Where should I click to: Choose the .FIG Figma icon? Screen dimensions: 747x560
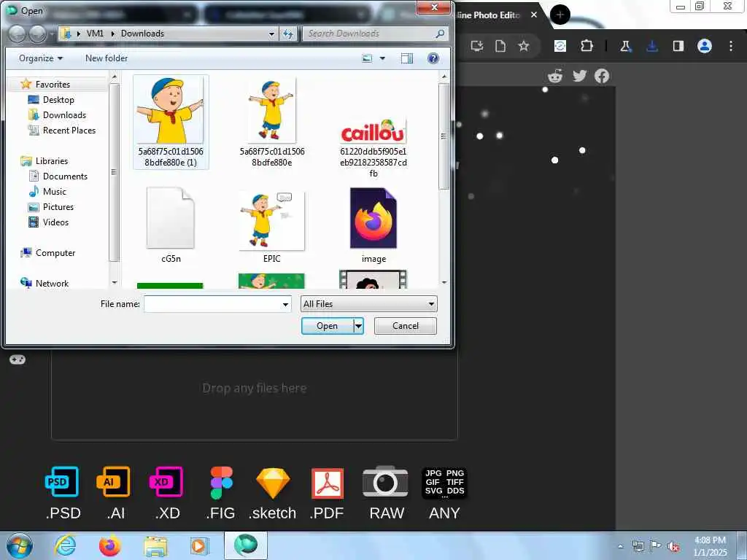tap(222, 483)
